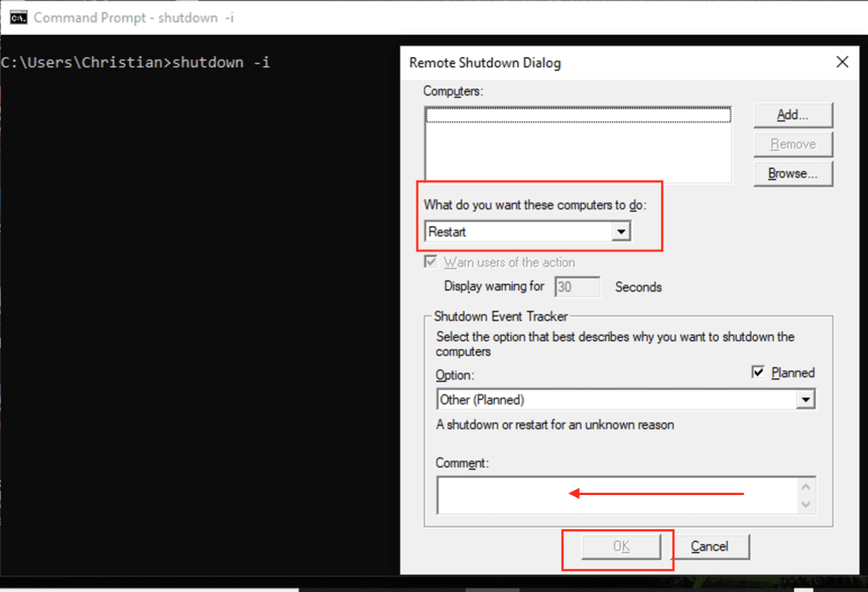
Task: Enable Warn users of the action
Action: point(430,262)
